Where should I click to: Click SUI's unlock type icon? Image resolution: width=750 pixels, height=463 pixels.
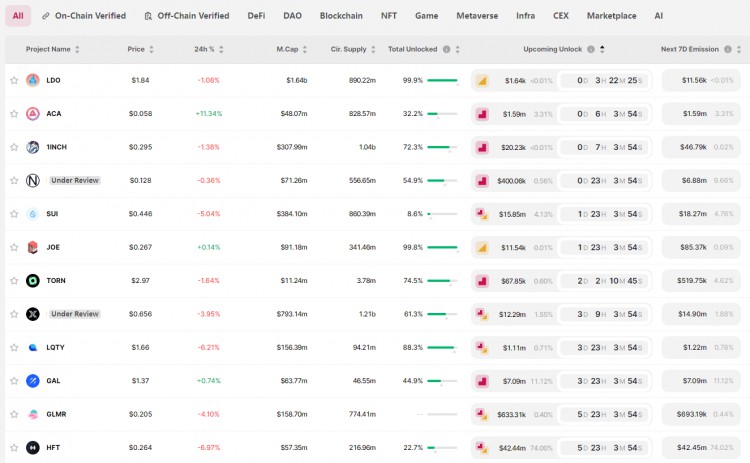coord(482,214)
